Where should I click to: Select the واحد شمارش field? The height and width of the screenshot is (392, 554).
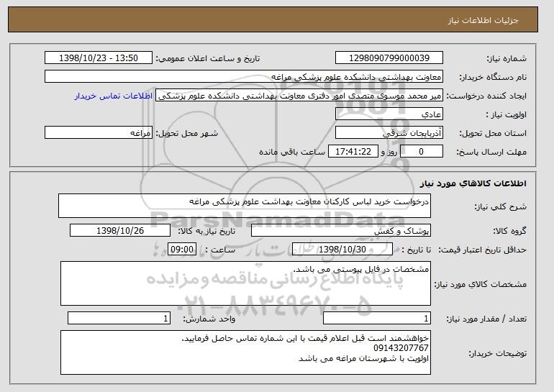pos(119,318)
